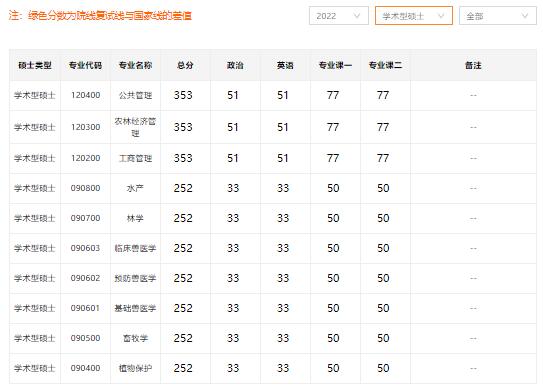Screen dimensions: 543x390
Task: Click 英语 score 33 in 林学 row
Action: [x=283, y=218]
